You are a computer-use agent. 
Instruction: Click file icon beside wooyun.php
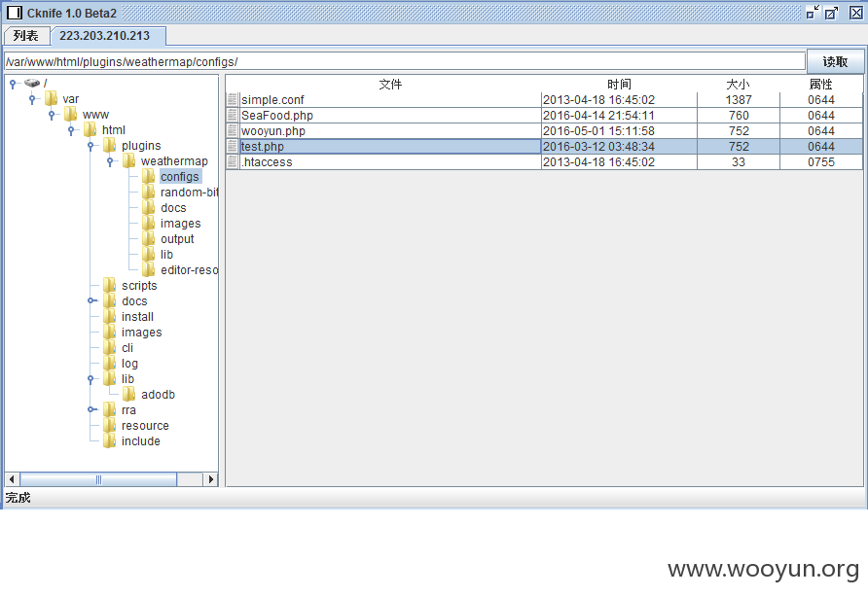tap(233, 130)
